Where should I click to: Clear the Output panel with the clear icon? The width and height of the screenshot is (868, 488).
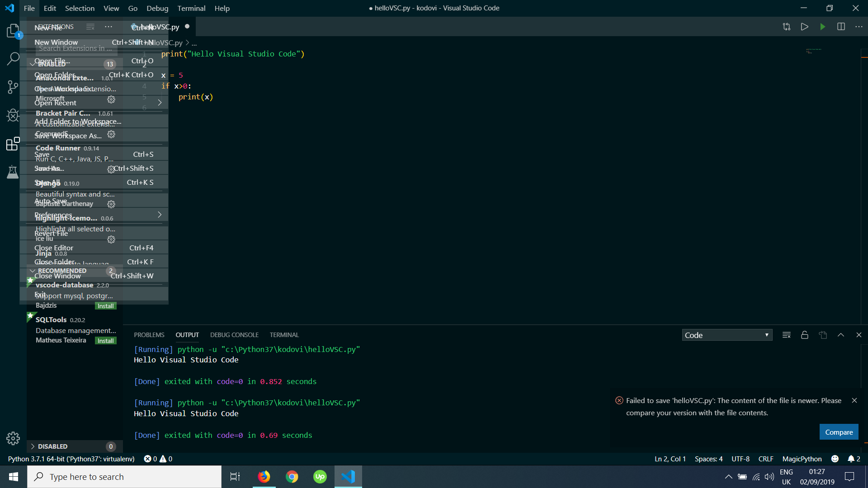[x=787, y=335]
